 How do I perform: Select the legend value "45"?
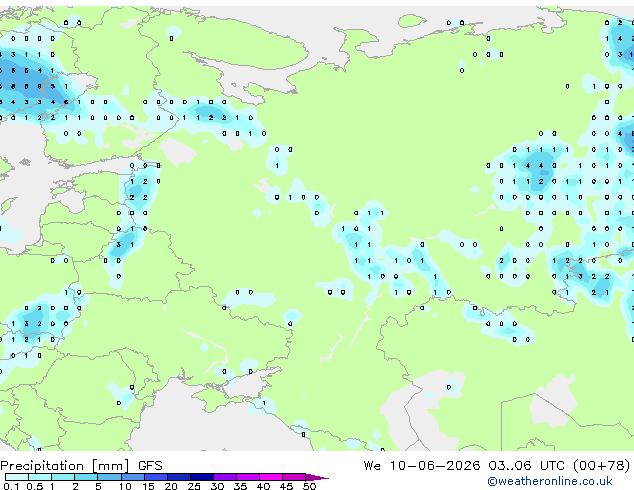[x=286, y=486]
